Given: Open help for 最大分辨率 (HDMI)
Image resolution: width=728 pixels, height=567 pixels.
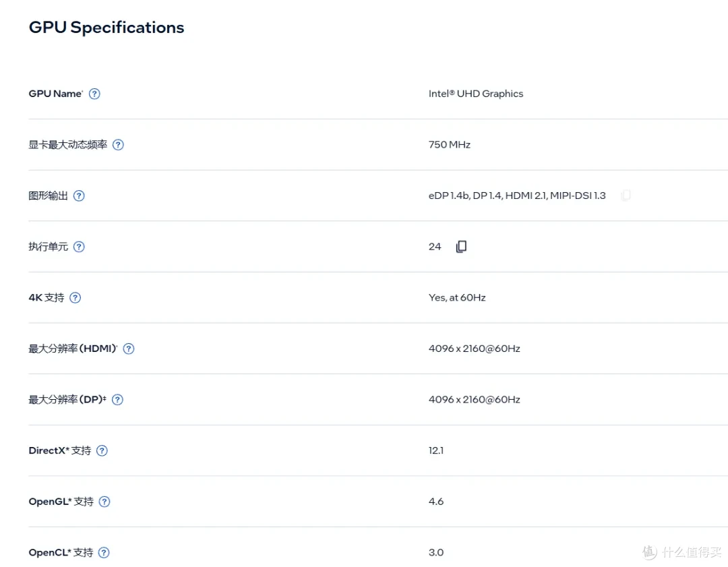Looking at the screenshot, I should pyautogui.click(x=129, y=349).
